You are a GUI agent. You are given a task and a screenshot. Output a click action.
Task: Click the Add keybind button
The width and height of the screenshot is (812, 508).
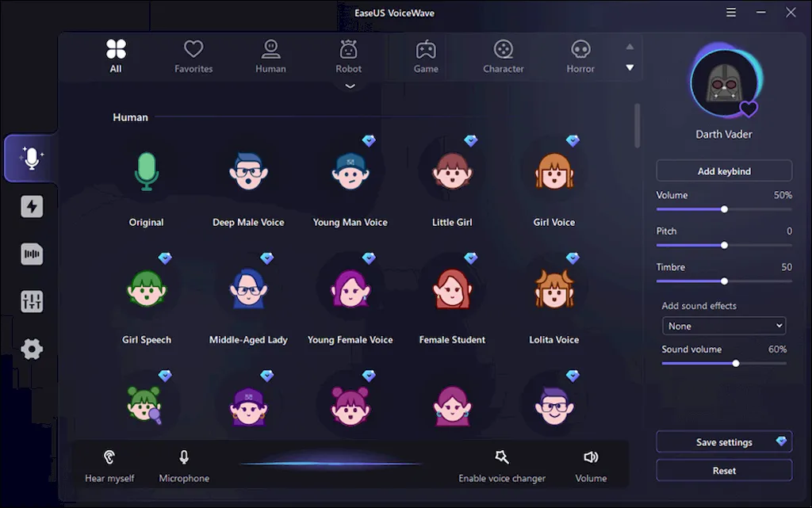tap(724, 170)
